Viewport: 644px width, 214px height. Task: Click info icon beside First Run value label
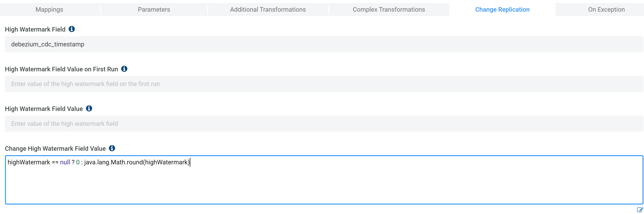124,69
